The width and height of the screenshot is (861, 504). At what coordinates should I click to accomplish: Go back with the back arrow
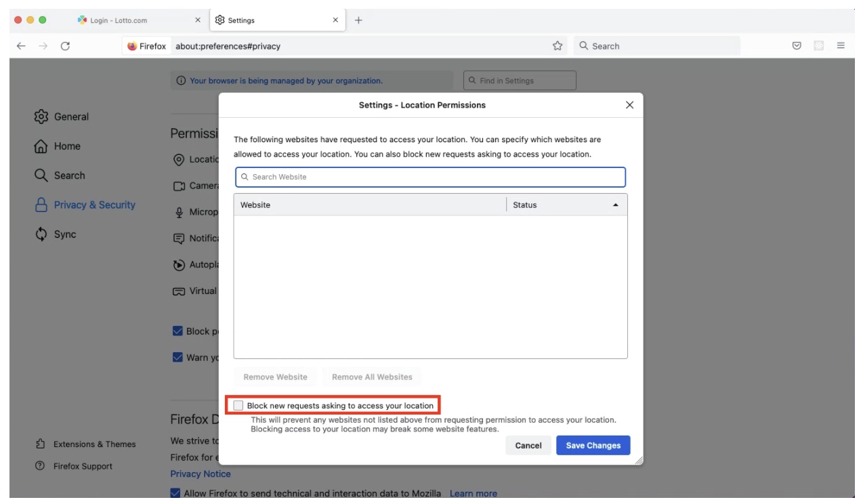coord(22,46)
